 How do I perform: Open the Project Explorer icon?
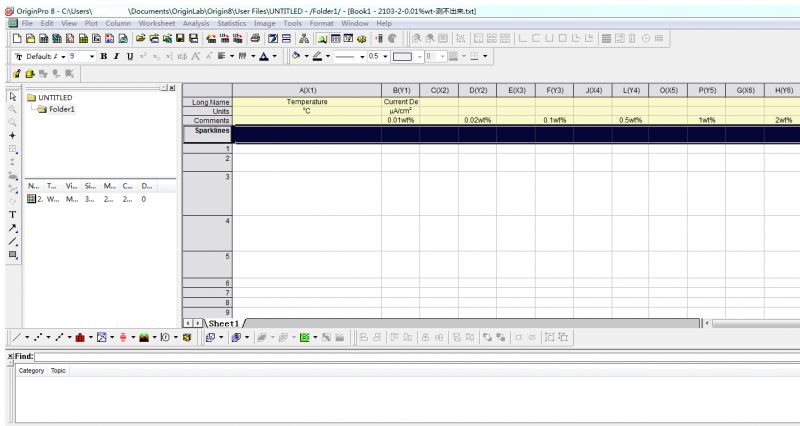click(322, 39)
